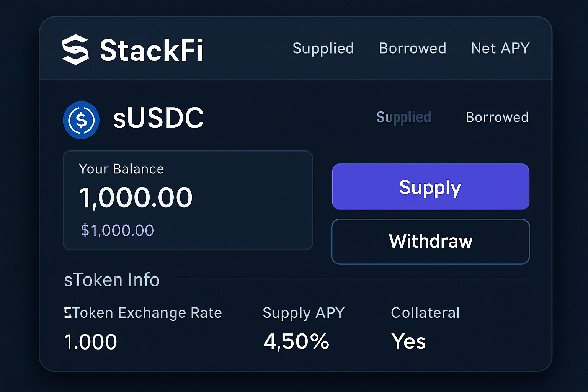Switch to the Supplied tab
The image size is (588, 392).
pyautogui.click(x=404, y=117)
